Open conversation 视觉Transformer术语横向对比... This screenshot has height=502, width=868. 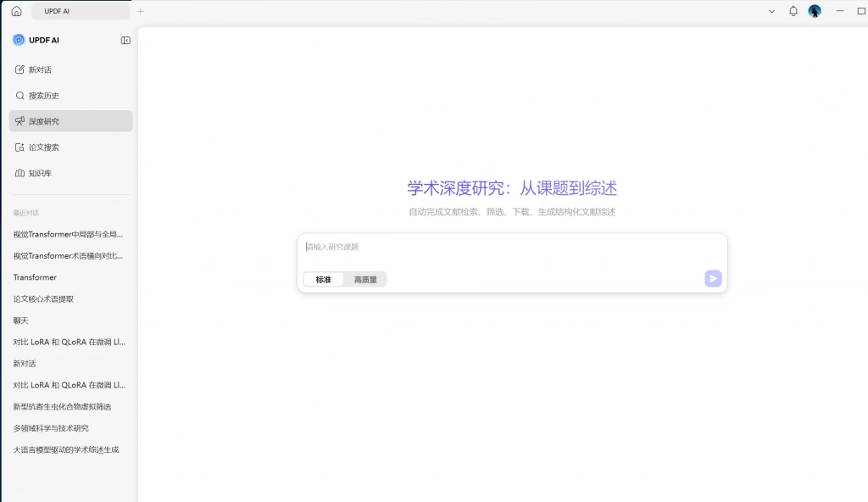click(x=69, y=256)
